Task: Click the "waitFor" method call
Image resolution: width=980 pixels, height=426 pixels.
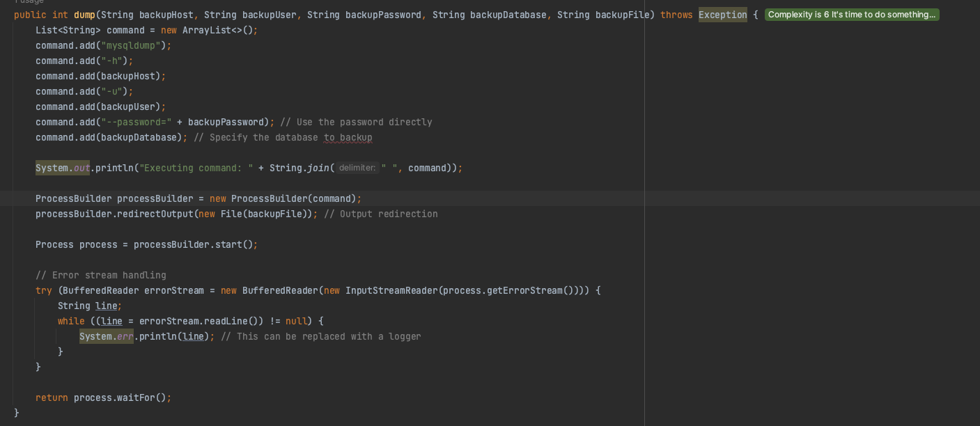Action: tap(136, 397)
